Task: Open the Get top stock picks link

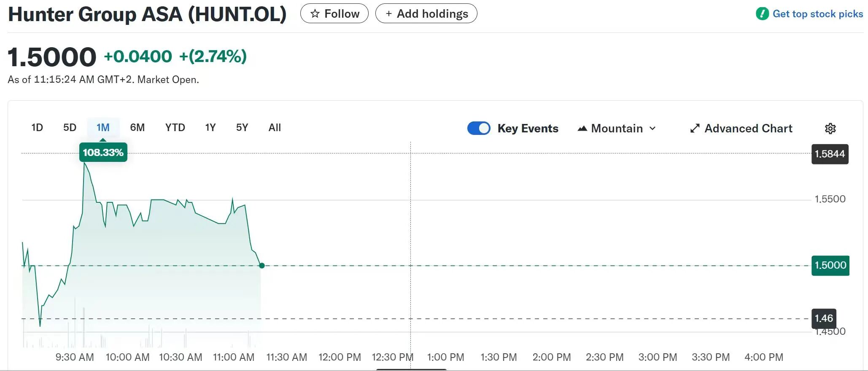Action: point(817,14)
